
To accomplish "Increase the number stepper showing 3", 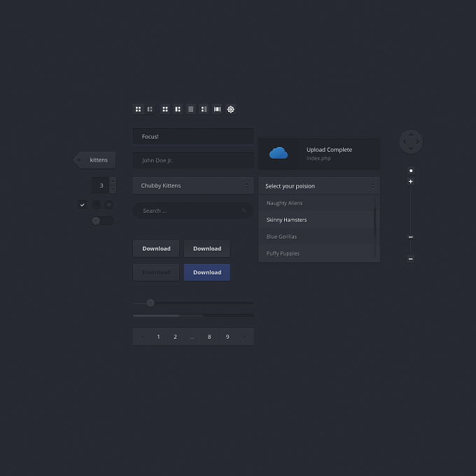I will [x=113, y=181].
